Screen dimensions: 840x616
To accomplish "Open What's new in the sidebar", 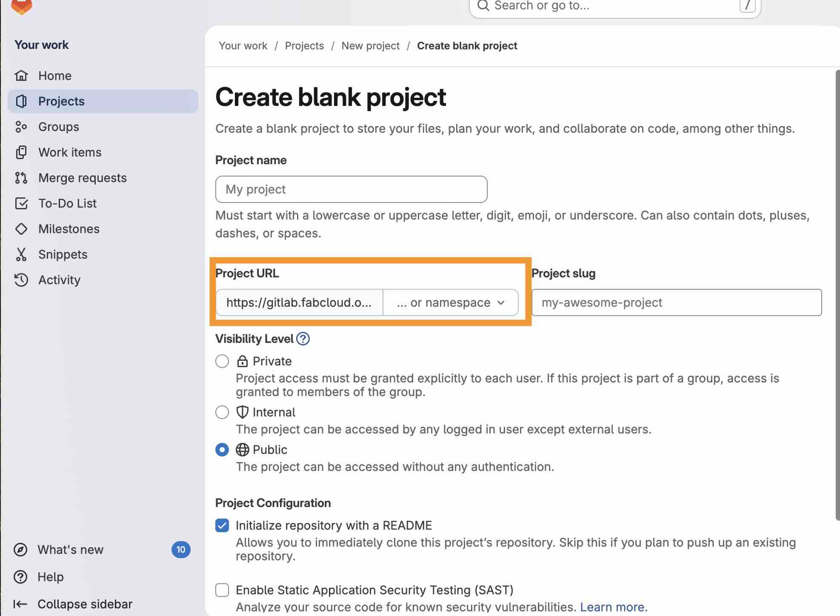I will pyautogui.click(x=103, y=550).
